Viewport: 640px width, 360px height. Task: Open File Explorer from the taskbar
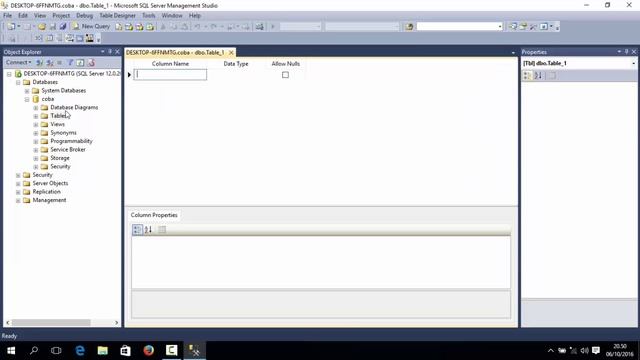(x=102, y=350)
